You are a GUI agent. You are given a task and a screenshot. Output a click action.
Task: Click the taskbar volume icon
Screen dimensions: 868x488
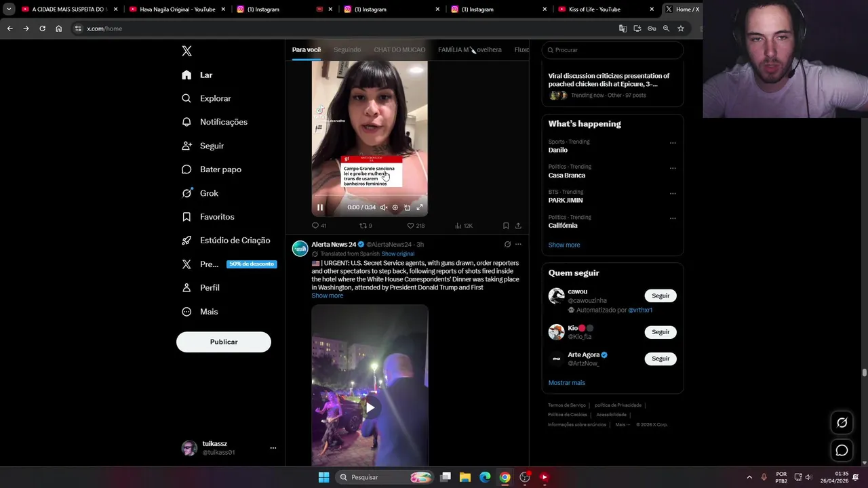(808, 477)
